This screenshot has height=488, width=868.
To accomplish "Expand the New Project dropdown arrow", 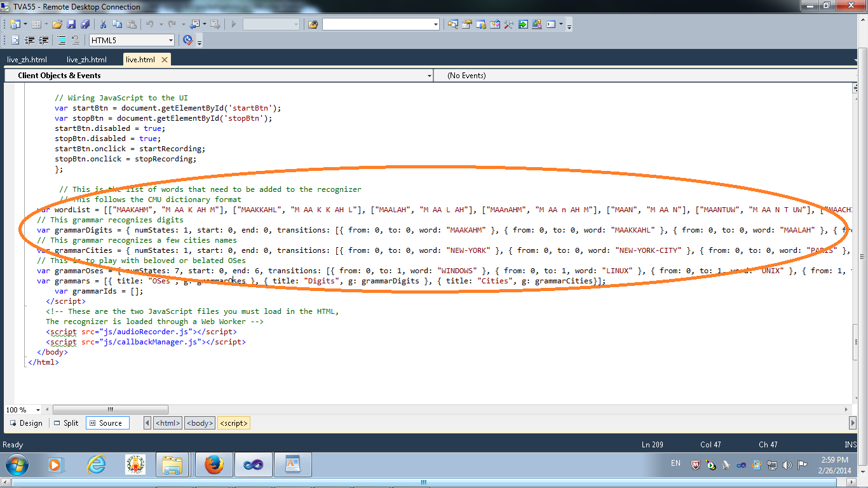I will [25, 24].
